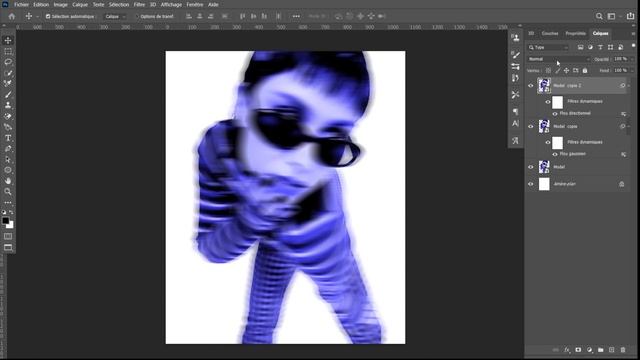The width and height of the screenshot is (640, 360).
Task: Click the foreground color swatch
Action: 5,221
